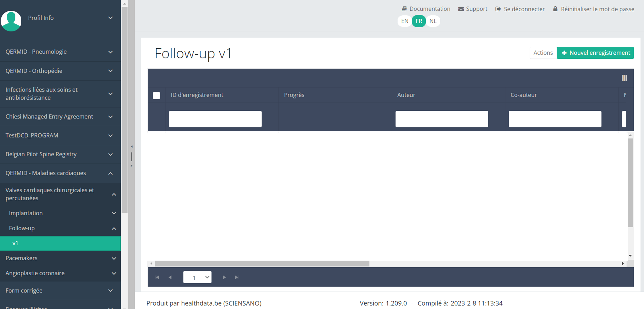Go to the first page with pager icon
The image size is (644, 309).
click(x=157, y=277)
